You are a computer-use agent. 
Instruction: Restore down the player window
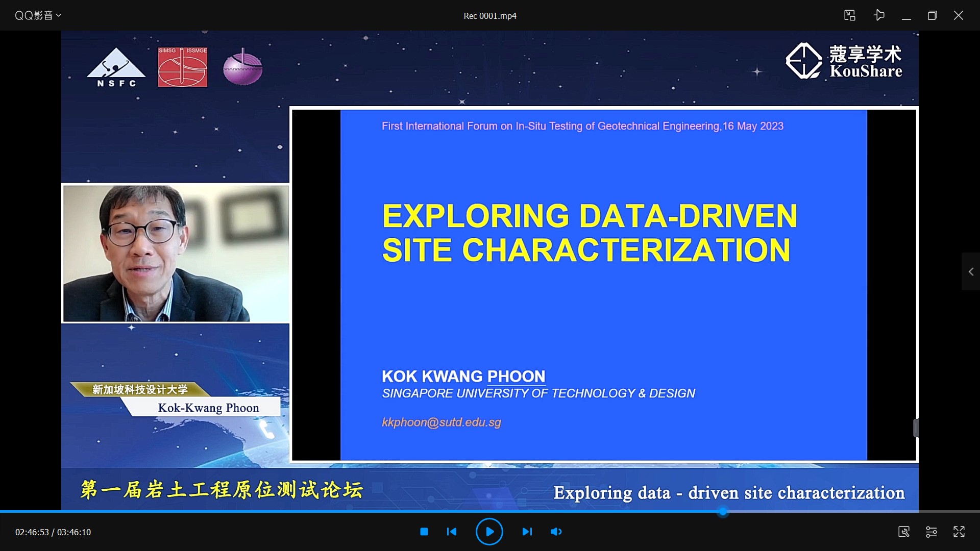point(932,15)
